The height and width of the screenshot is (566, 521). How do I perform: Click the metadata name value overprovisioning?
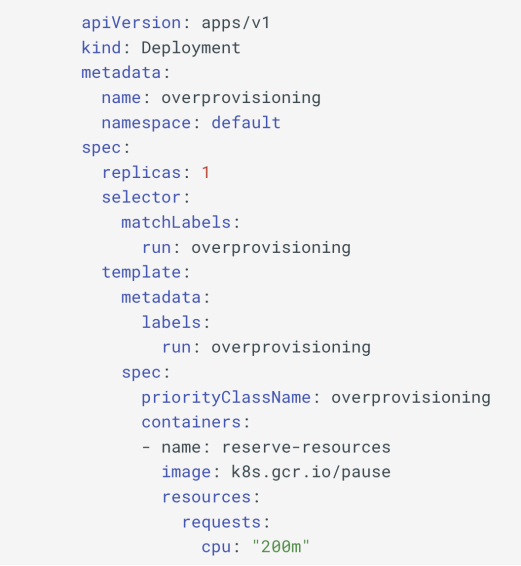(241, 99)
